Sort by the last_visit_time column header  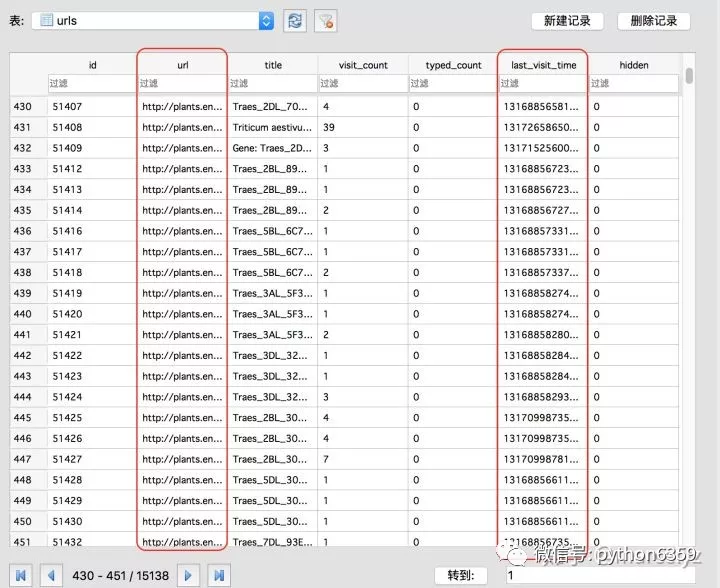pyautogui.click(x=543, y=65)
